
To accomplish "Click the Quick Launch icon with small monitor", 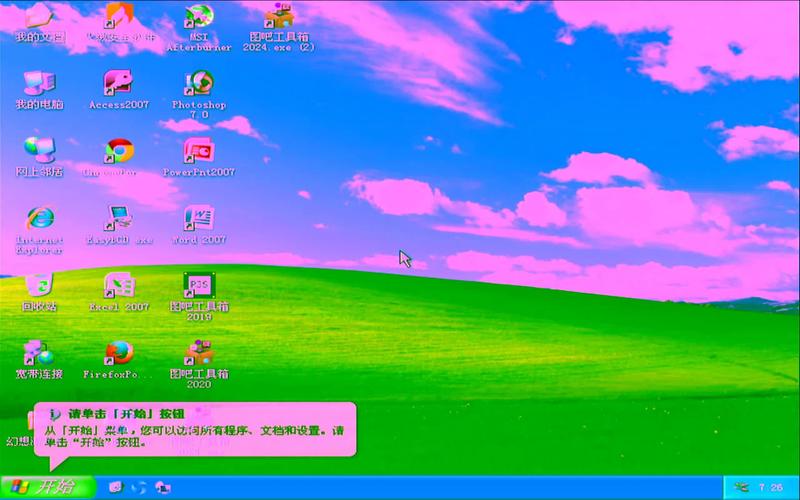I will click(163, 487).
